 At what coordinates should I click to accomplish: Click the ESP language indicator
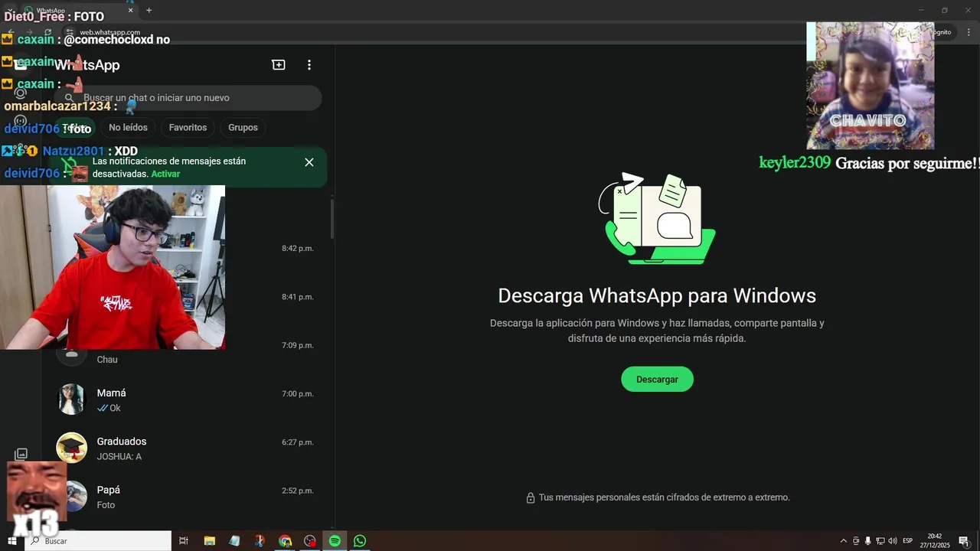pos(907,541)
